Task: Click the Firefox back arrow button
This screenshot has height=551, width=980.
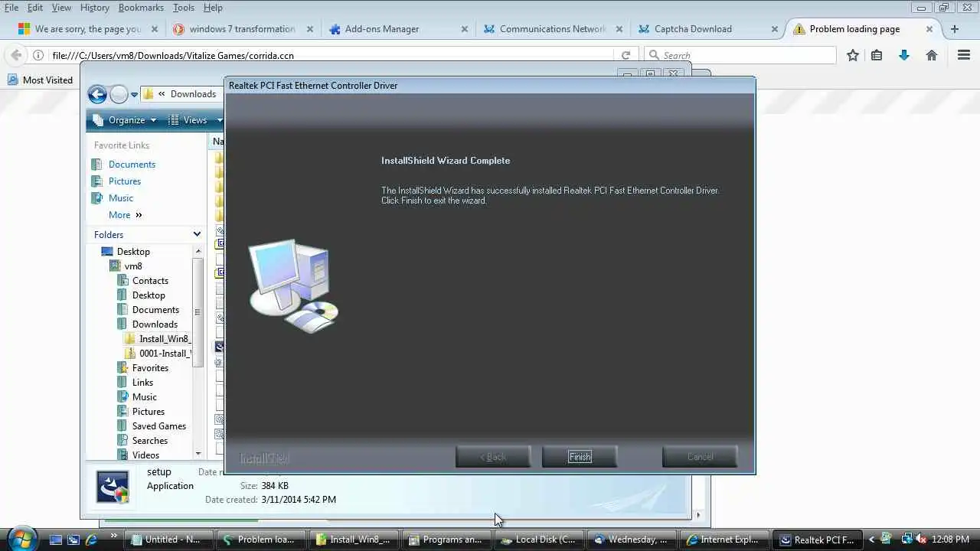Action: click(15, 55)
